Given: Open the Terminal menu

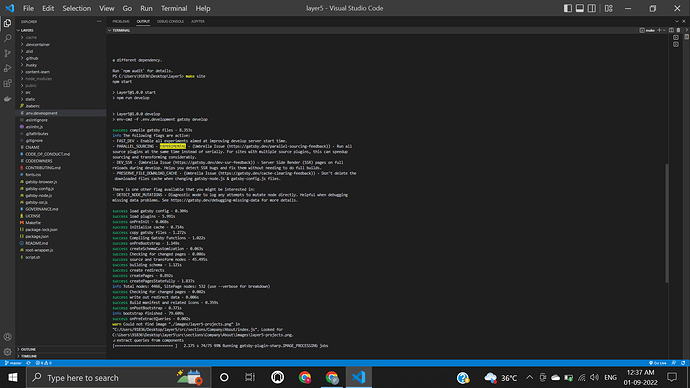Looking at the screenshot, I should 174,8.
